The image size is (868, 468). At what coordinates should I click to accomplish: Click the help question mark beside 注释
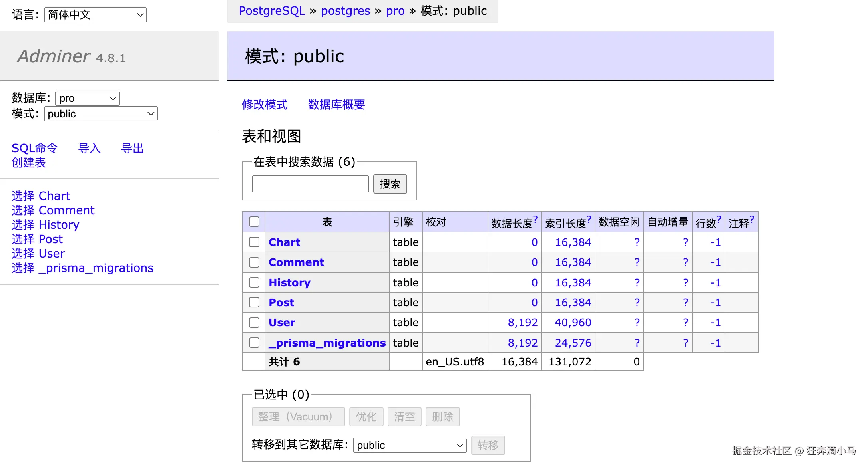click(752, 218)
